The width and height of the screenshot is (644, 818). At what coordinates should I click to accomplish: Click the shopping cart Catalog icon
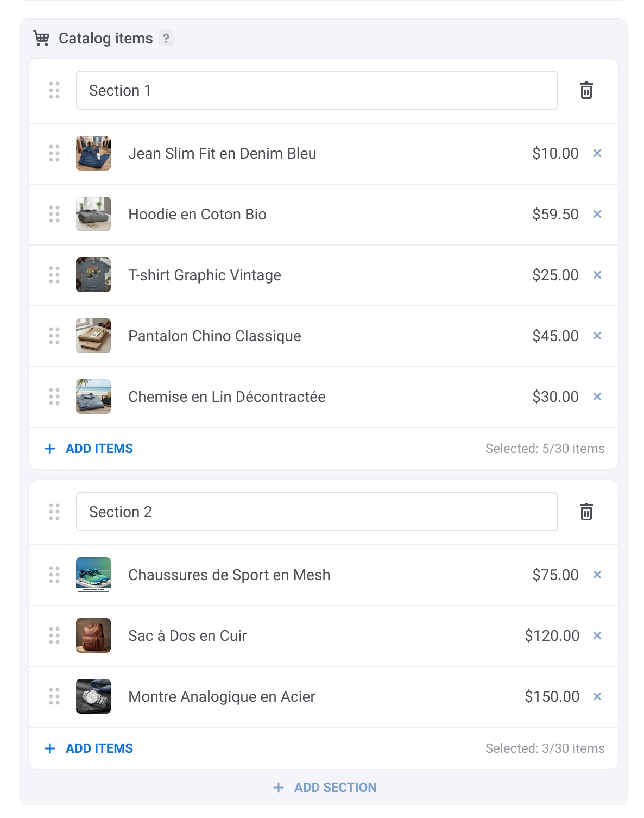(41, 38)
